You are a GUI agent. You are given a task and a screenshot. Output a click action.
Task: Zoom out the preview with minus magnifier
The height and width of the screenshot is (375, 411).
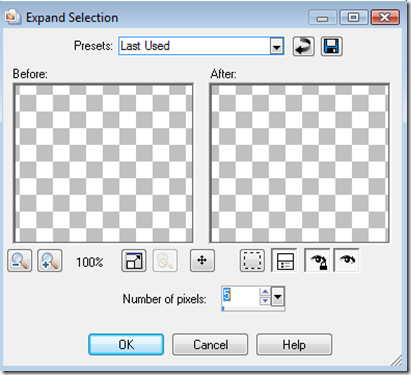[20, 261]
